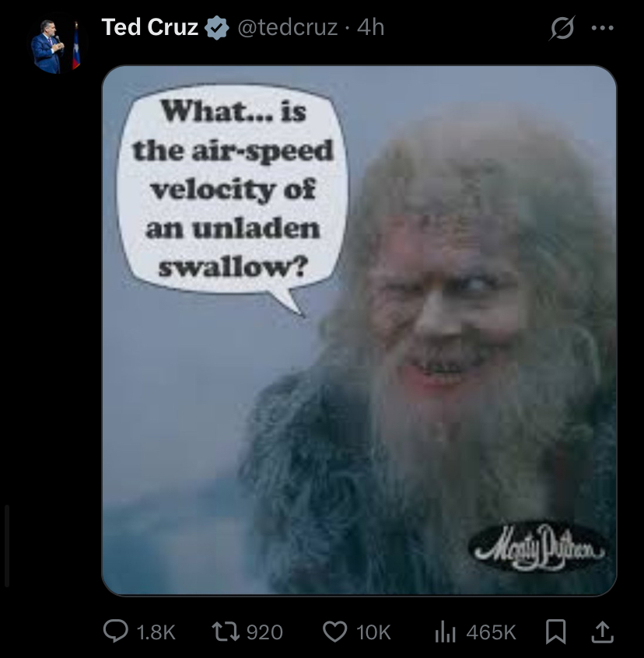This screenshot has width=644, height=658.
Task: Click the 1.8K replies count
Action: [x=156, y=632]
